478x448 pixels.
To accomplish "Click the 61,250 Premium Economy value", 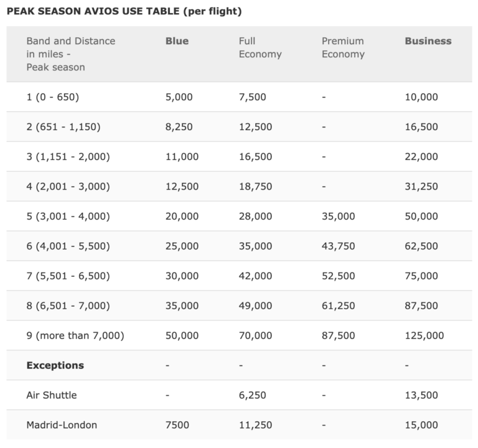I will pos(339,306).
